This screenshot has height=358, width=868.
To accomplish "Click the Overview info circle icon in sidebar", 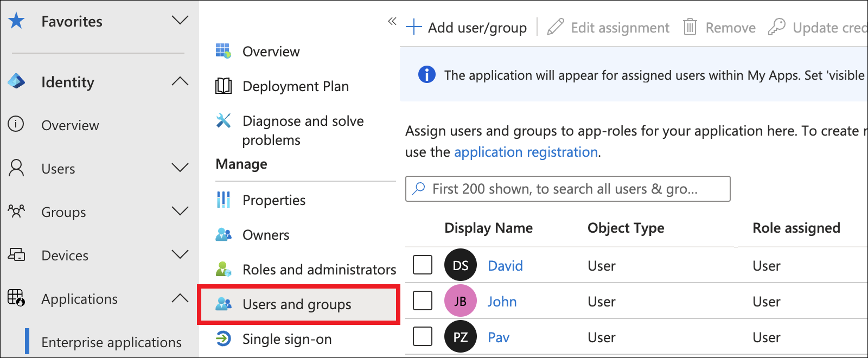I will (16, 124).
